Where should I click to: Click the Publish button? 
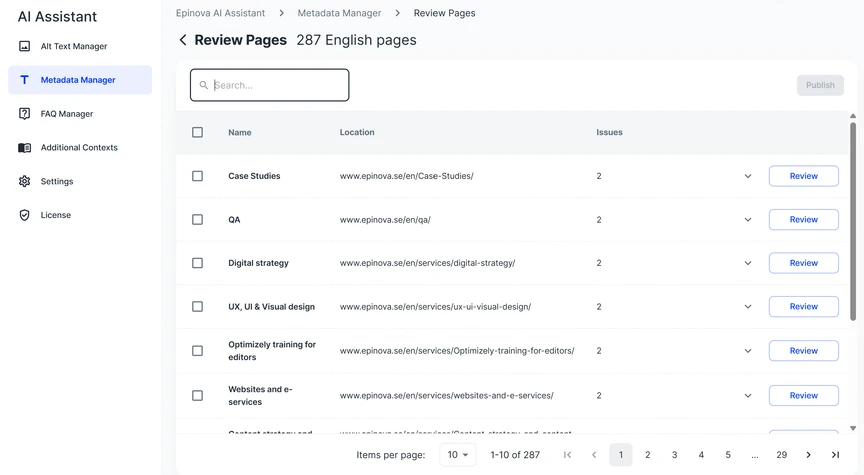coord(820,85)
